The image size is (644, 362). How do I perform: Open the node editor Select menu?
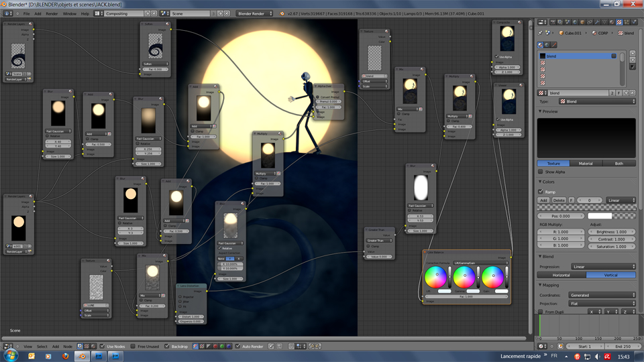coord(42,347)
